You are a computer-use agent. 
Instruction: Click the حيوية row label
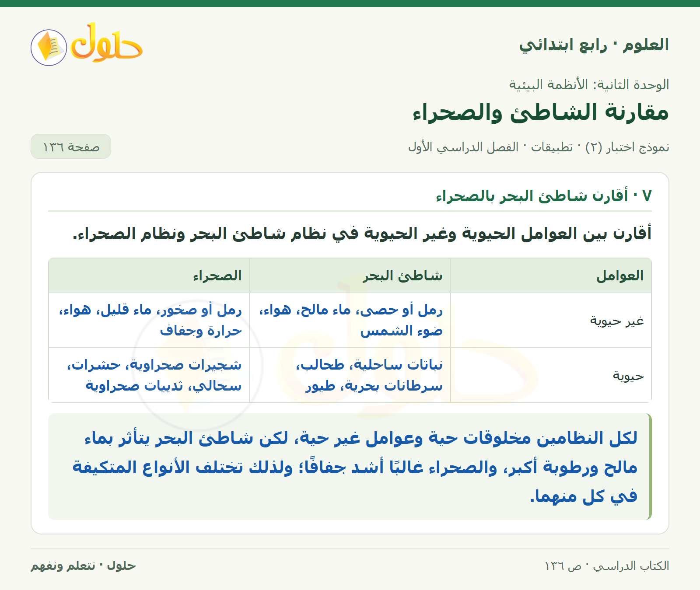[x=628, y=376]
